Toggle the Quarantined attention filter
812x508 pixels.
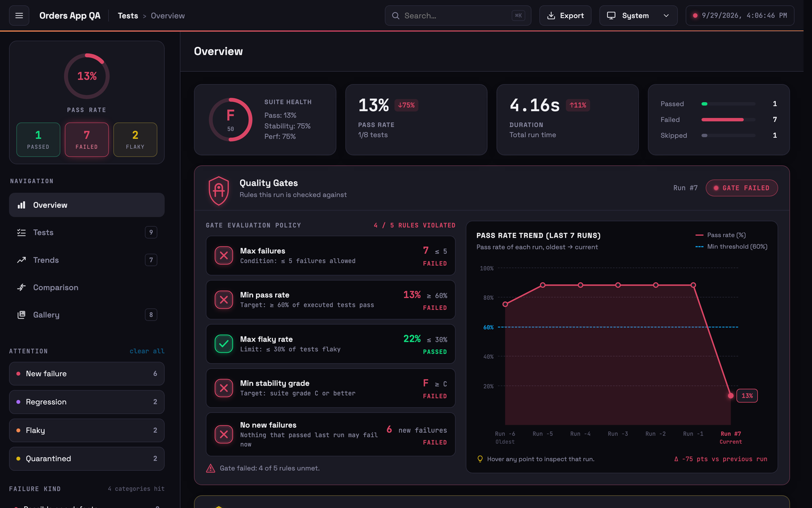(87, 458)
